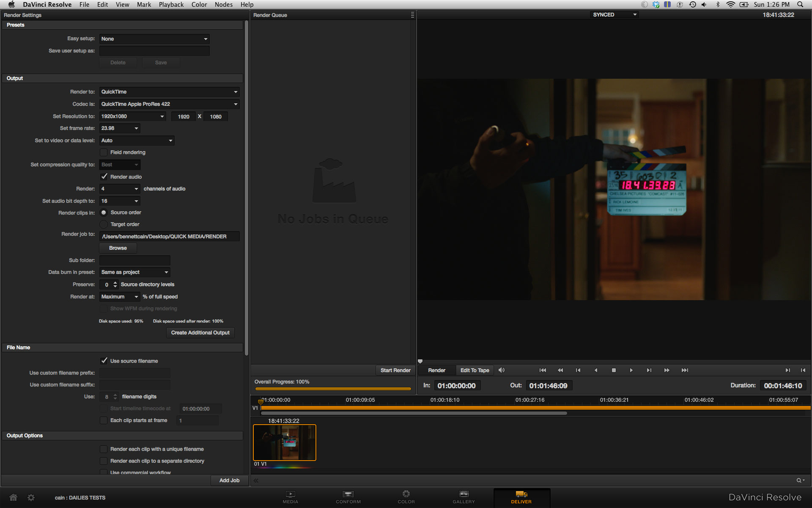Switch to the Conform page

tap(348, 497)
